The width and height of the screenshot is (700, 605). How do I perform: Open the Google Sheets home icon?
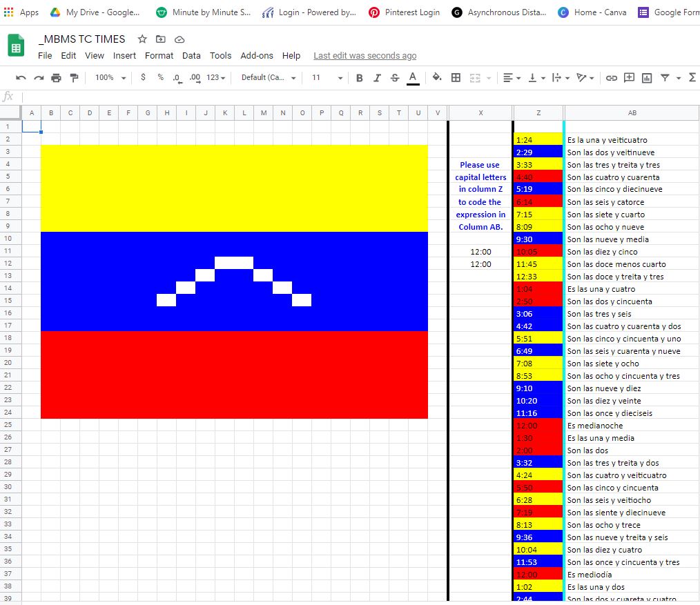click(x=16, y=46)
